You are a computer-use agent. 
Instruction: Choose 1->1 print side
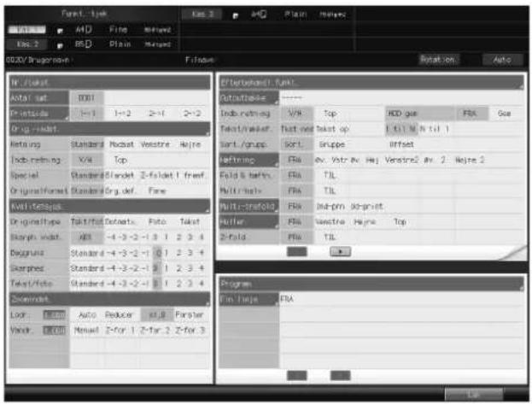click(x=88, y=114)
